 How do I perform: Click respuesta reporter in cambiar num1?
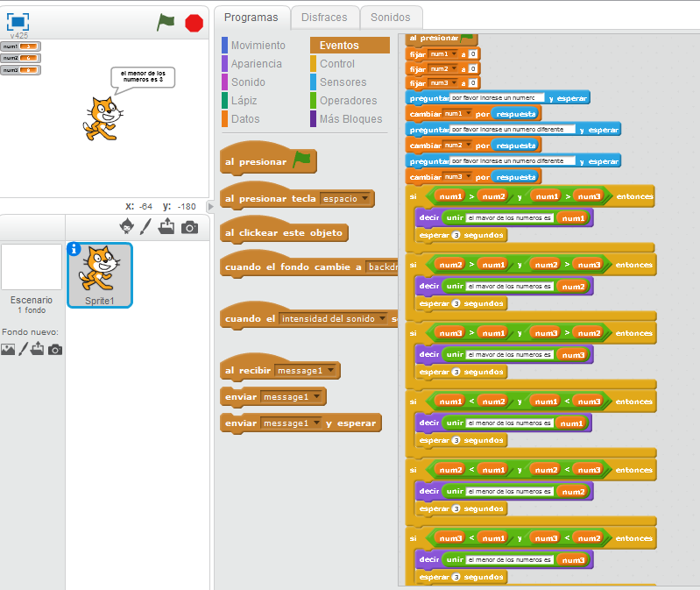coord(516,114)
